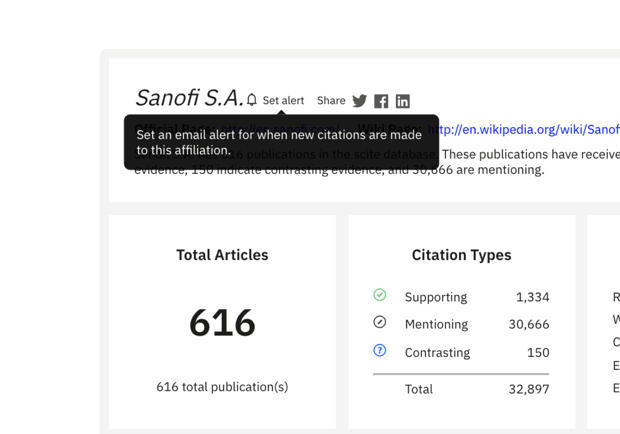Click the 616 total publication(s) text
Image resolution: width=620 pixels, height=434 pixels.
coord(222,387)
